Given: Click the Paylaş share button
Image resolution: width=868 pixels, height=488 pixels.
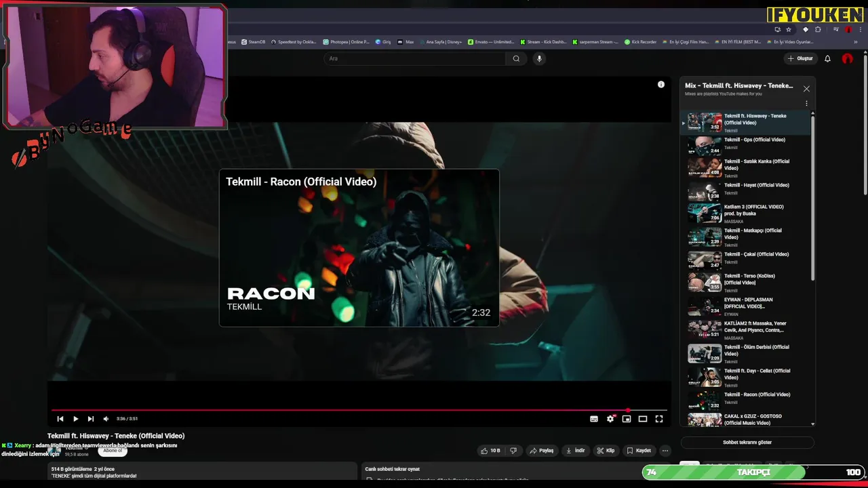Looking at the screenshot, I should [x=542, y=451].
